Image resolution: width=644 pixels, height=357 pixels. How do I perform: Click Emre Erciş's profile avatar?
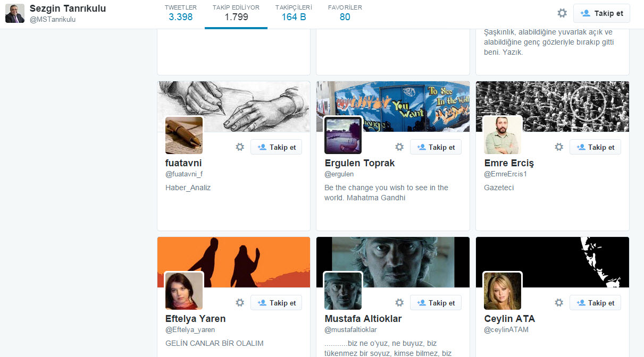click(x=503, y=135)
